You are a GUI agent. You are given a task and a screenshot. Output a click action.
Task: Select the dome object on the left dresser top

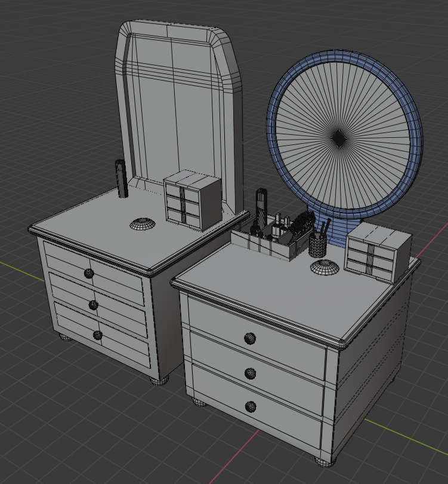(142, 224)
